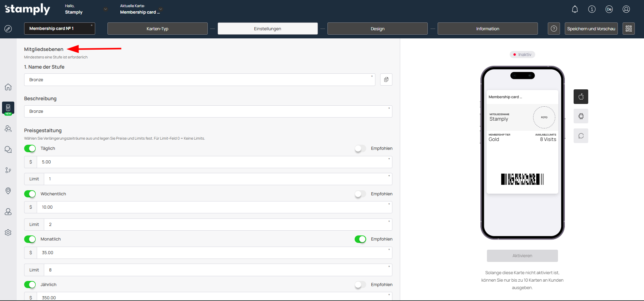The height and width of the screenshot is (301, 644).
Task: Switch to the Design tab
Action: pos(377,29)
